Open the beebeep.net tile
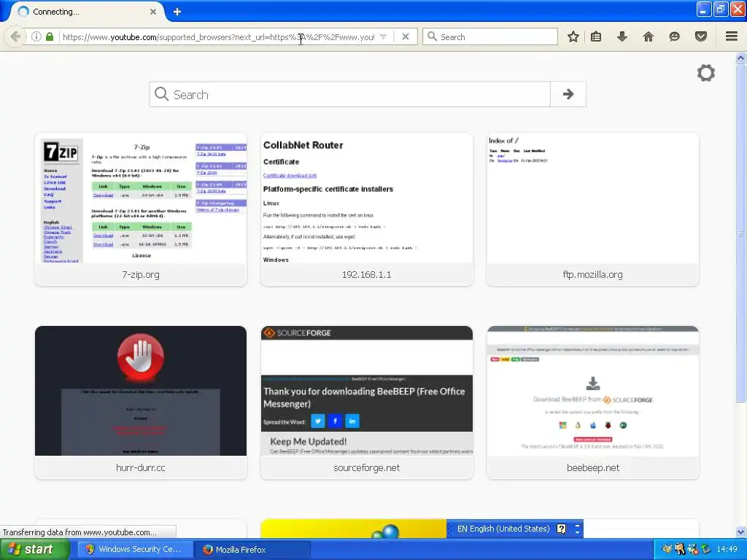747x560 pixels. [592, 402]
